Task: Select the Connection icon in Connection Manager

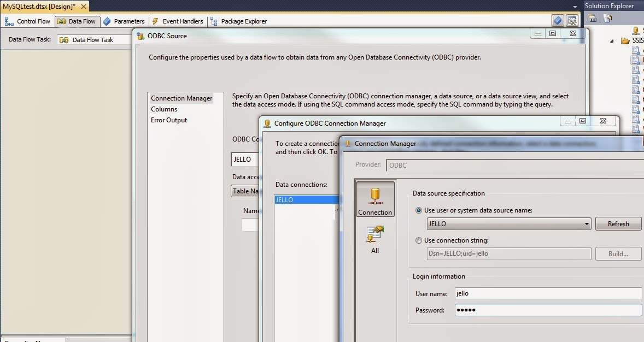Action: pos(375,199)
